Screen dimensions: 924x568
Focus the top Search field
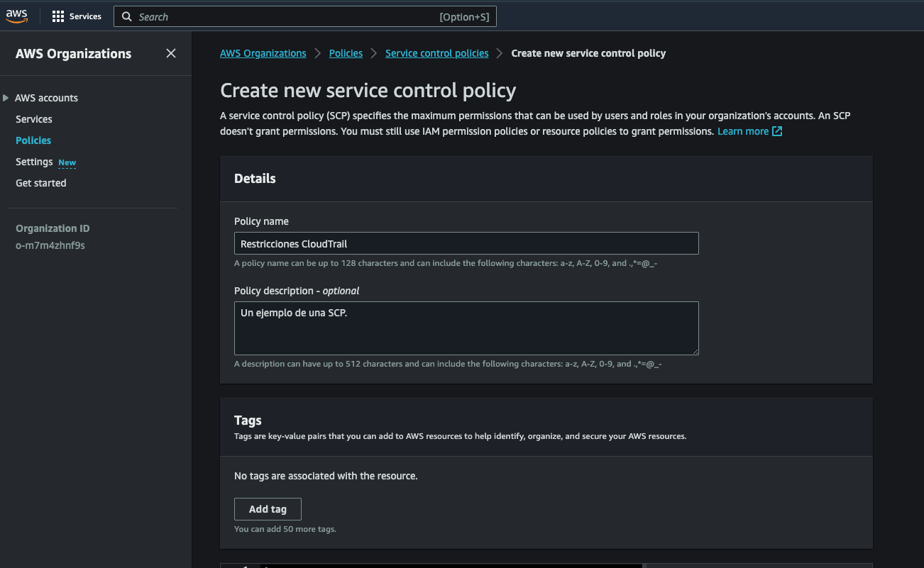[305, 16]
